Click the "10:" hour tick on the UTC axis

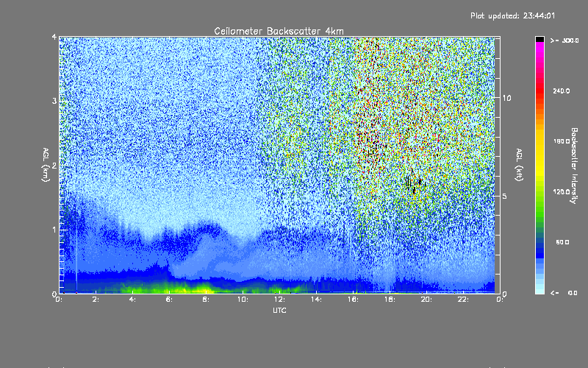point(243,300)
